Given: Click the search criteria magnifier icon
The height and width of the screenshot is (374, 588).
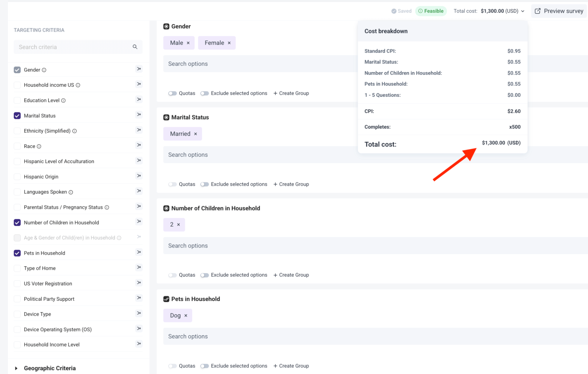Looking at the screenshot, I should click(x=135, y=47).
